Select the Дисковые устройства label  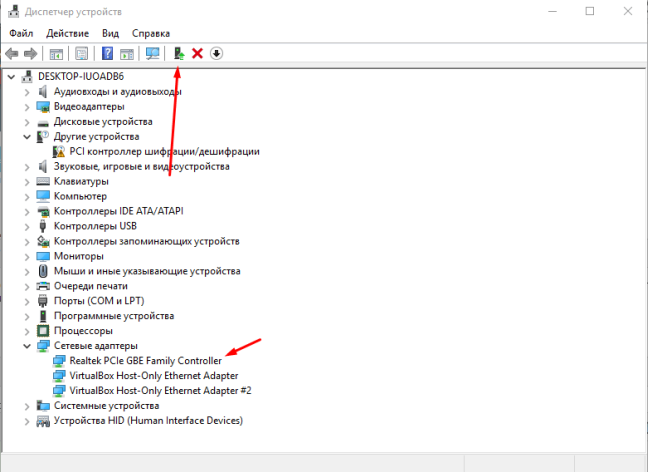(x=103, y=122)
